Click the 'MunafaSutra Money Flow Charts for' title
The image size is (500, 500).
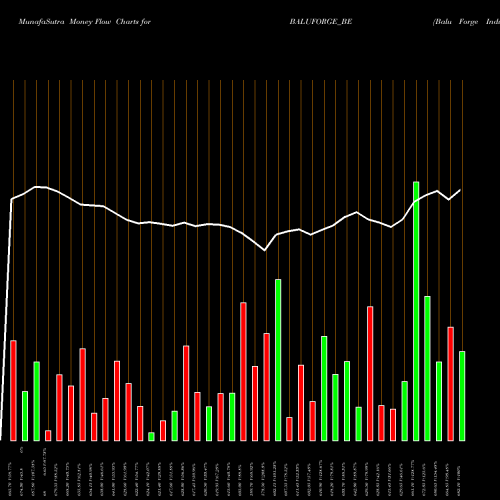(85, 22)
